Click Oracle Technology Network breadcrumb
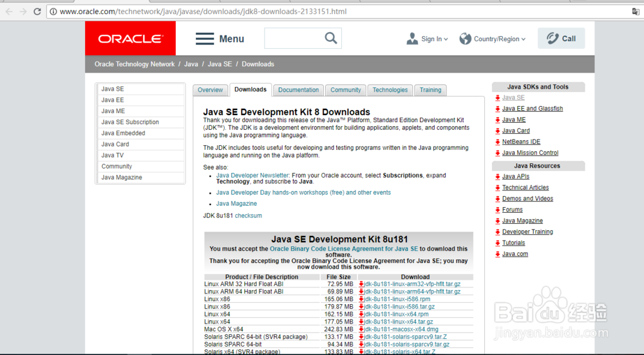This screenshot has width=644, height=355. [135, 64]
